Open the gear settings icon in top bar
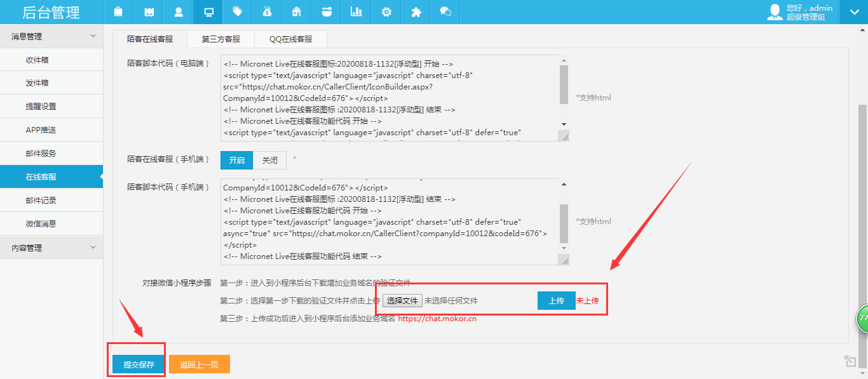This screenshot has height=379, width=868. [386, 11]
